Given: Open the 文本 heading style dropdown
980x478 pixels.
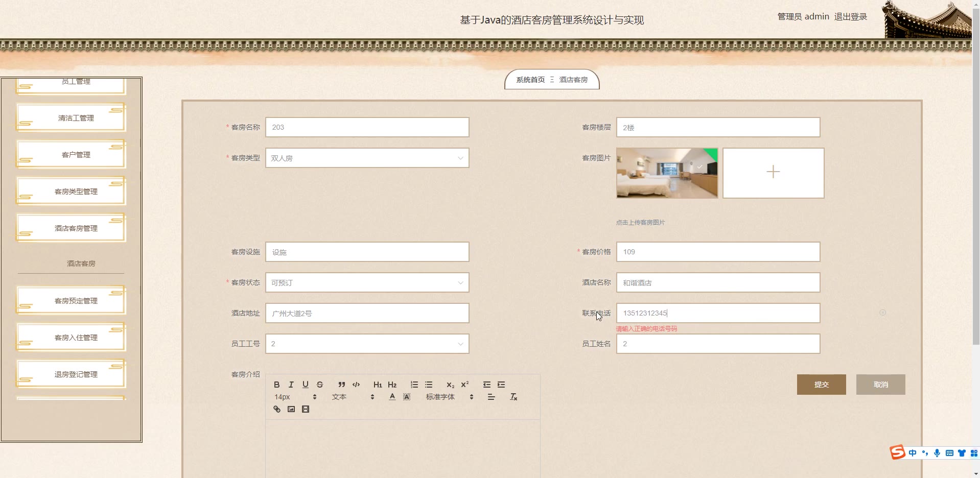Looking at the screenshot, I should coord(353,397).
